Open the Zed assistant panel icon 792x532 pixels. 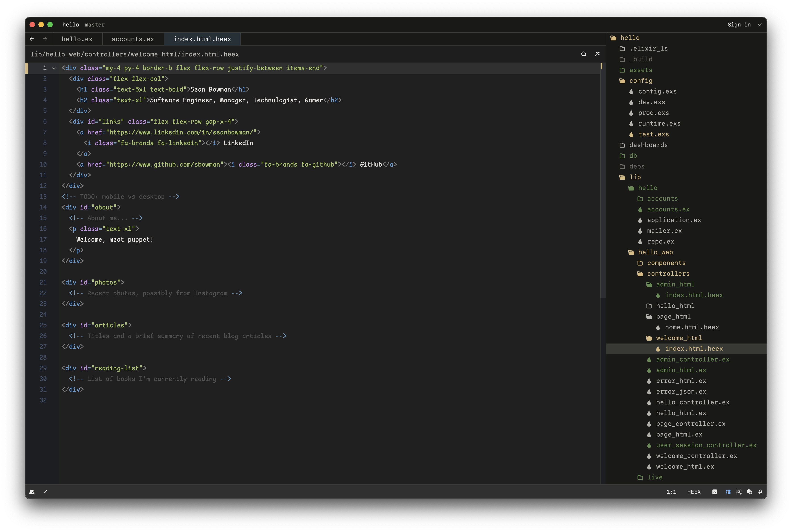point(739,492)
